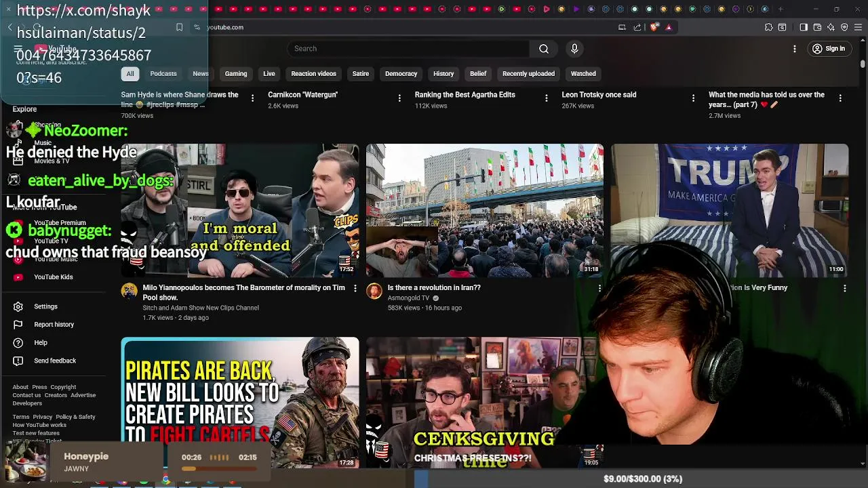This screenshot has width=868, height=488.
Task: Play the I'm moral and offended thumbnail
Action: 240,210
